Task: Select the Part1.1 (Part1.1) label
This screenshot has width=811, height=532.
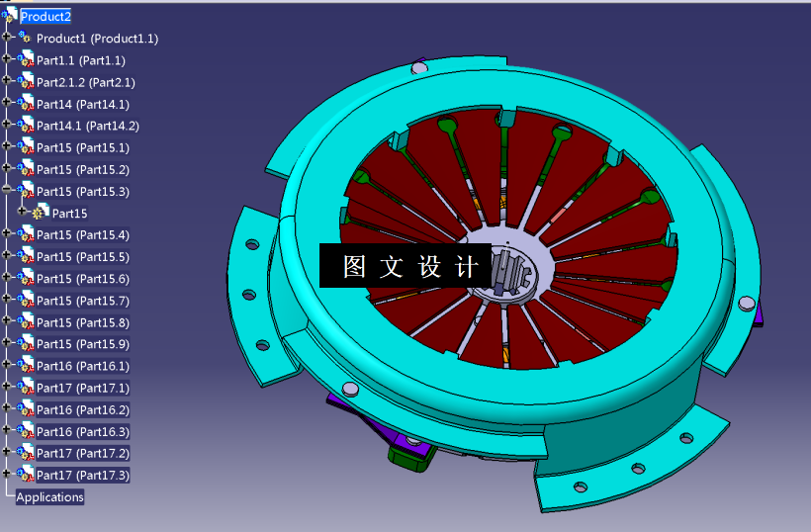Action: (81, 60)
